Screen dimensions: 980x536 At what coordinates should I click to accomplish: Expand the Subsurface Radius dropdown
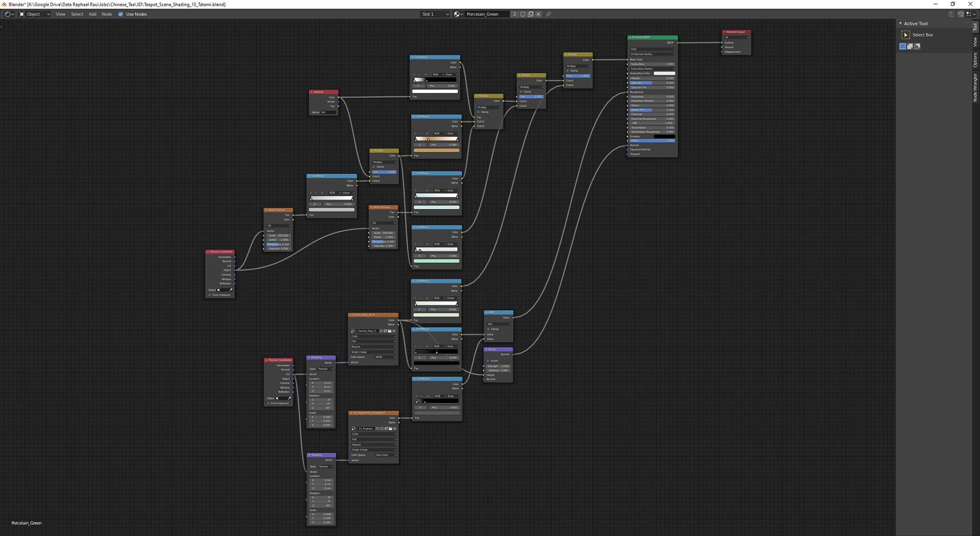point(652,68)
